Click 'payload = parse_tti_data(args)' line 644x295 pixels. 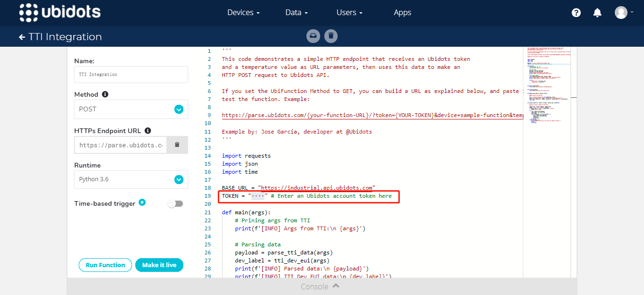pyautogui.click(x=284, y=253)
